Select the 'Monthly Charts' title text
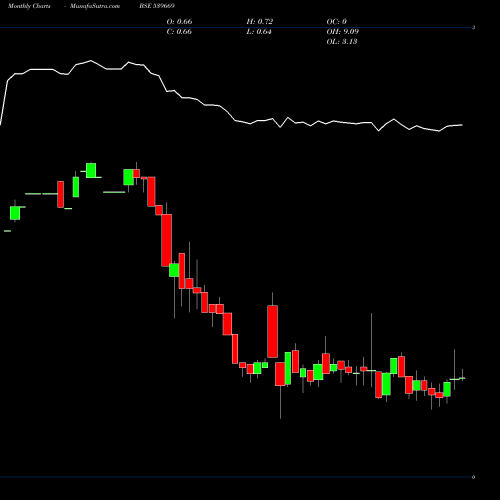This screenshot has width=500, height=500. [29, 6]
